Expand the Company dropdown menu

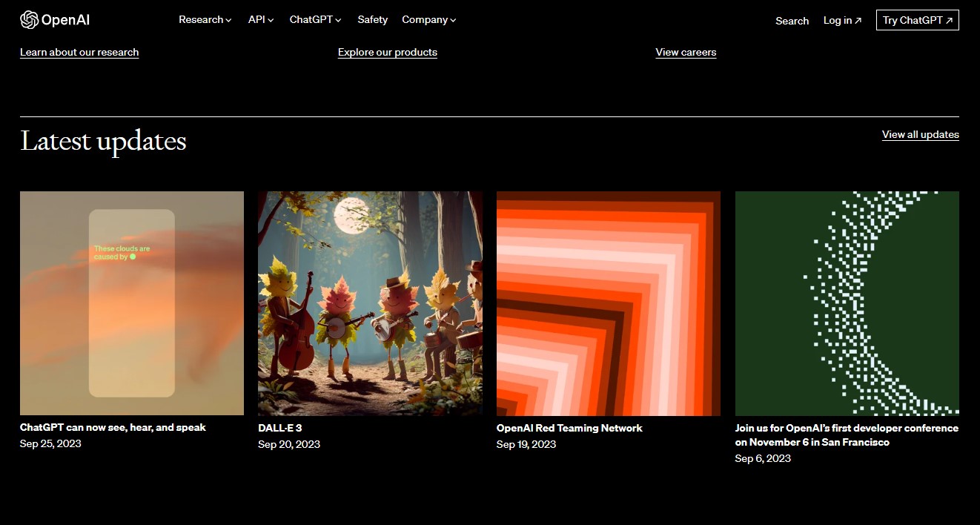(429, 20)
